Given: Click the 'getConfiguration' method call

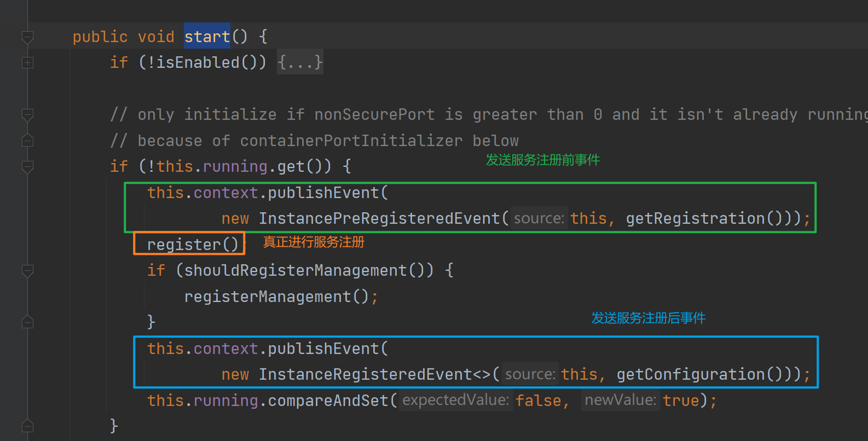Looking at the screenshot, I should 691,374.
